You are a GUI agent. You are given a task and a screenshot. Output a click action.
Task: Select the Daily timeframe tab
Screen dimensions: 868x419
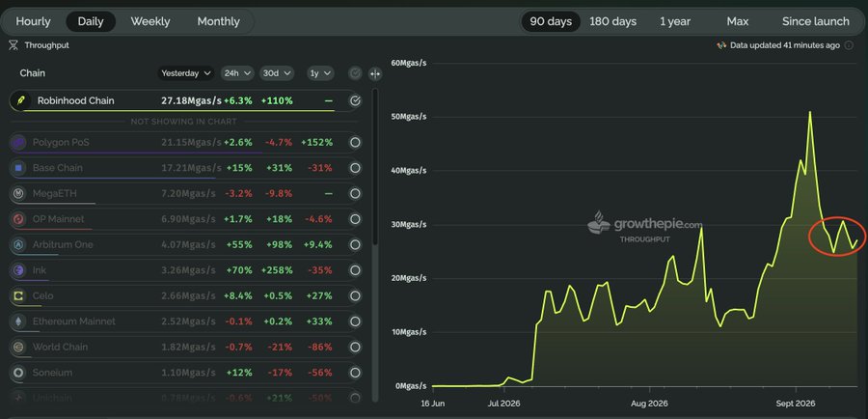pyautogui.click(x=91, y=21)
